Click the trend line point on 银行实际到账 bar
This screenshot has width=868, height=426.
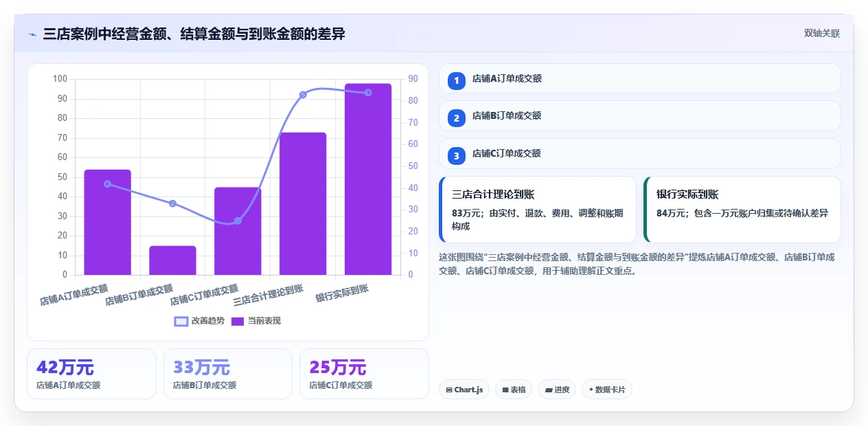[x=368, y=93]
